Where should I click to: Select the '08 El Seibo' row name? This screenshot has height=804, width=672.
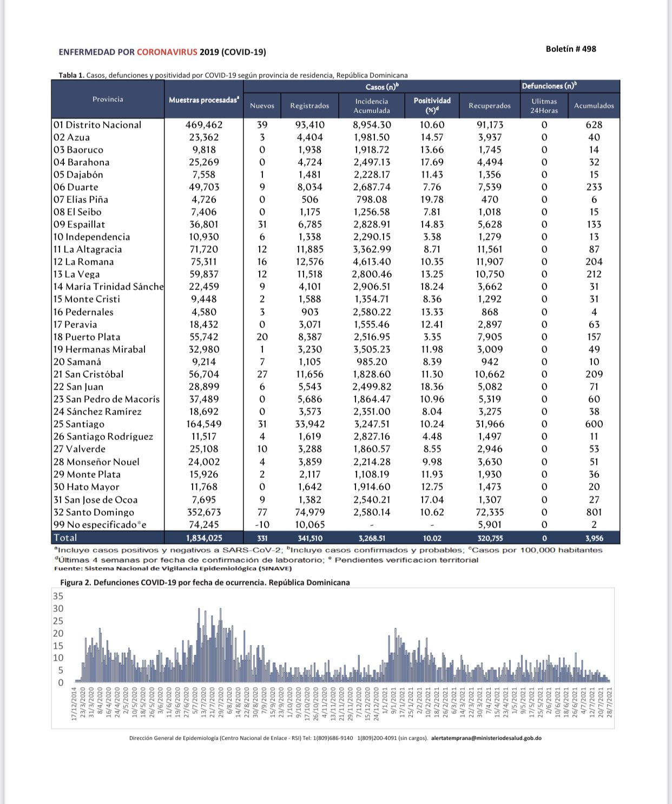click(x=77, y=212)
